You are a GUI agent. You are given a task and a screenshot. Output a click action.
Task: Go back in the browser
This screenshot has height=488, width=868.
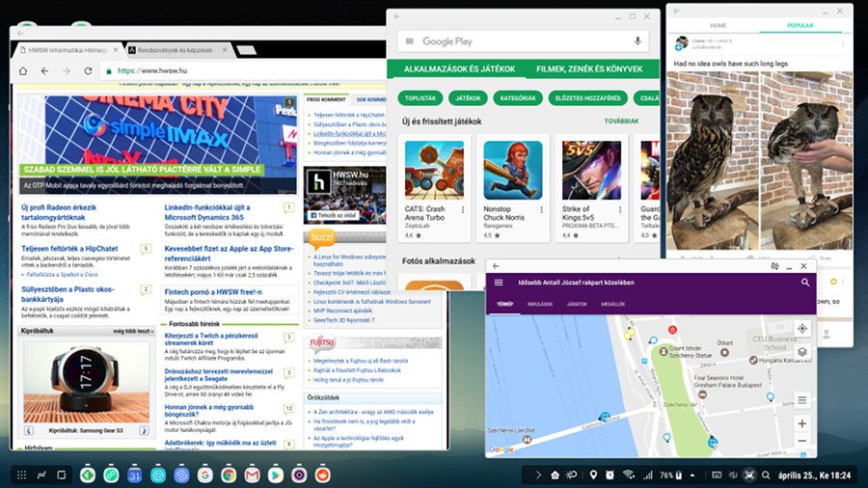click(x=44, y=70)
